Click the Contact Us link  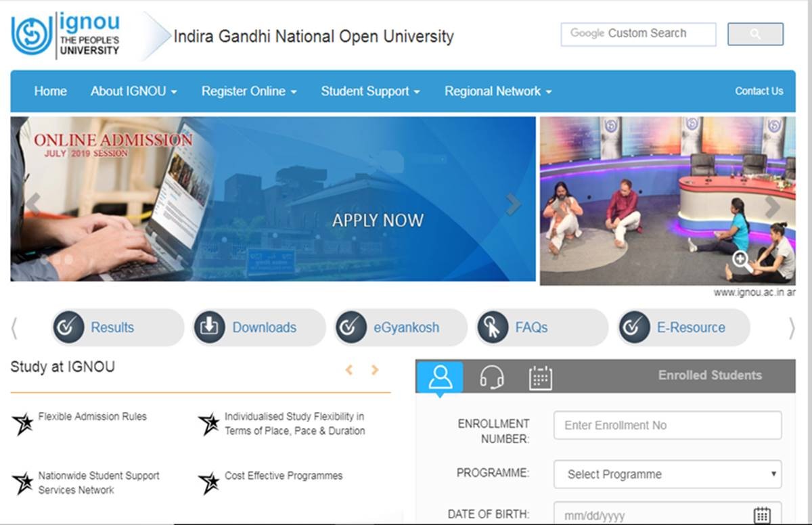coord(759,91)
